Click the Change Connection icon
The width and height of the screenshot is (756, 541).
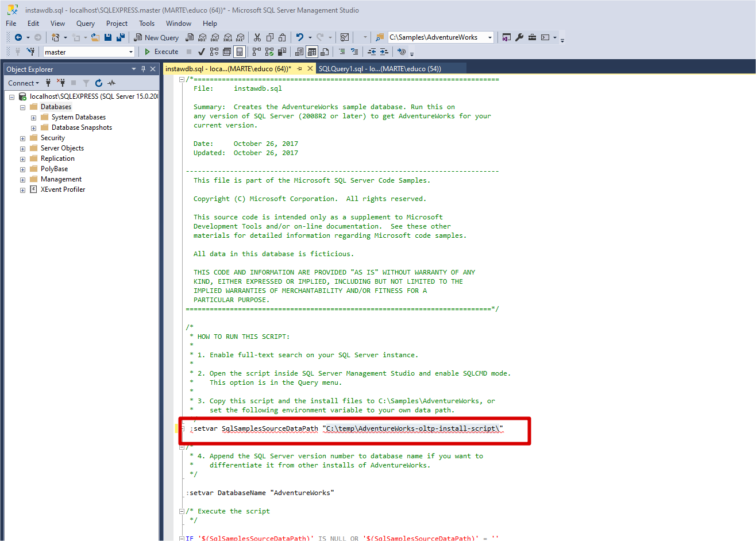30,52
